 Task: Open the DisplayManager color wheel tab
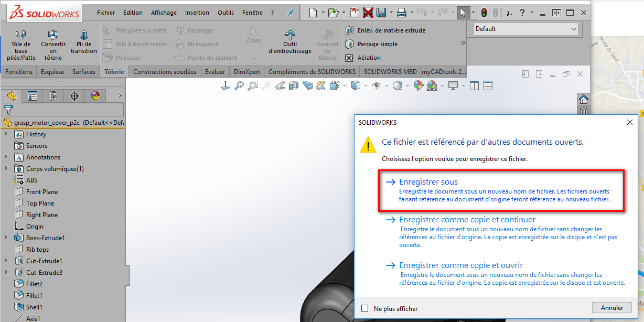coord(95,95)
